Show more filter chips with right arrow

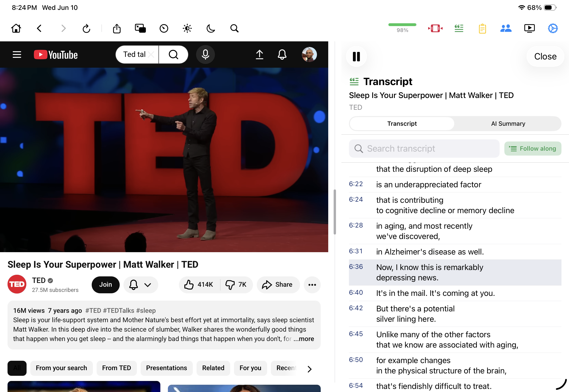click(309, 369)
